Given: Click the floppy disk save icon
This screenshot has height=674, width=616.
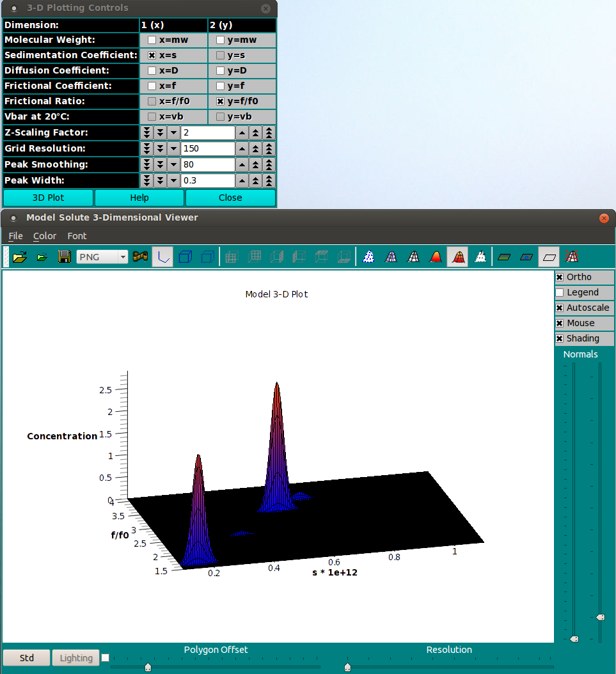Looking at the screenshot, I should [65, 257].
